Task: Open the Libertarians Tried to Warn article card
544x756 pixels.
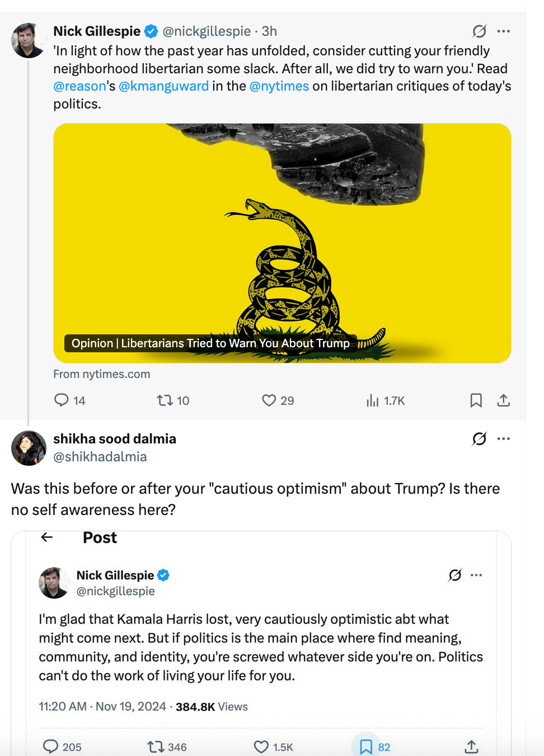Action: (282, 243)
